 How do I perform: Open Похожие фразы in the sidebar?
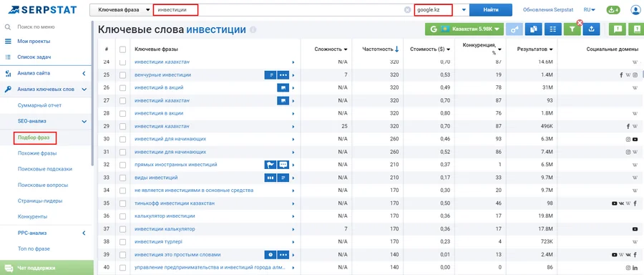37,153
